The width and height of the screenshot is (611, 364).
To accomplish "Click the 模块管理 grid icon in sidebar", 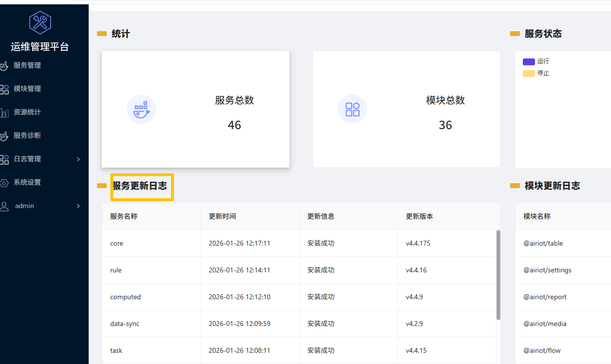I will (x=4, y=89).
